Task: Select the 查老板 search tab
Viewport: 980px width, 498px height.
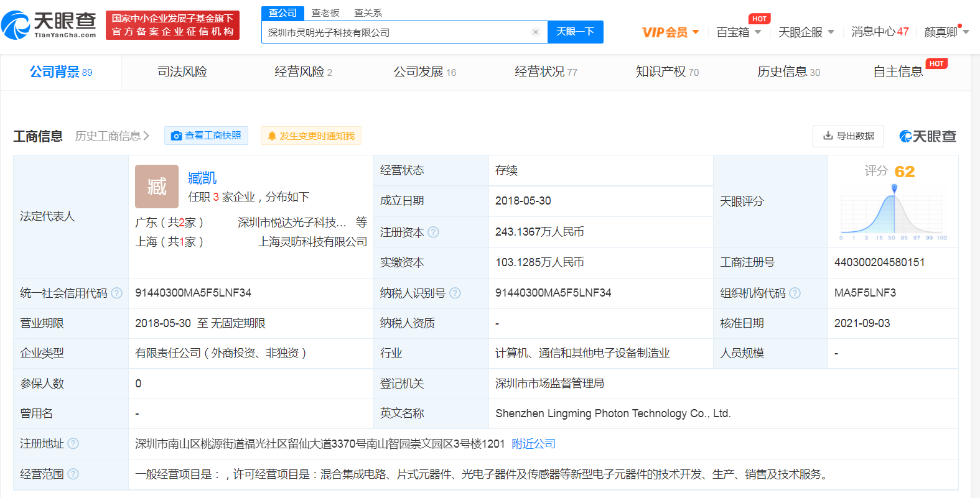Action: (325, 12)
